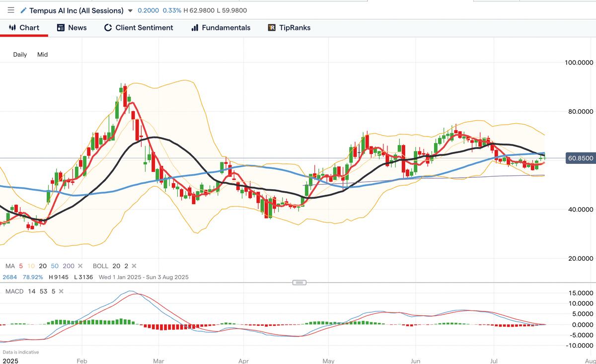This screenshot has height=364, width=596.
Task: Expand the Tempus AI Inc market dropdown arrow
Action: click(x=130, y=10)
